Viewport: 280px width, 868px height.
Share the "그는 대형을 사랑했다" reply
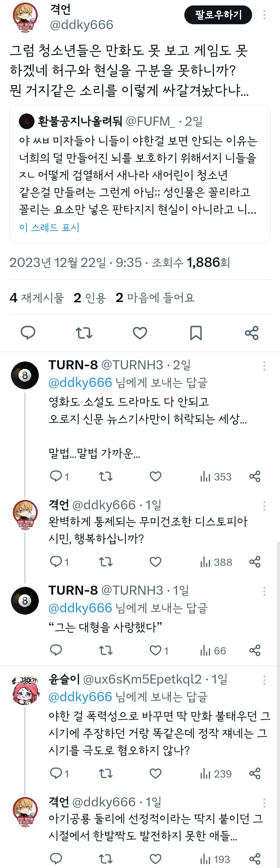pos(255,650)
